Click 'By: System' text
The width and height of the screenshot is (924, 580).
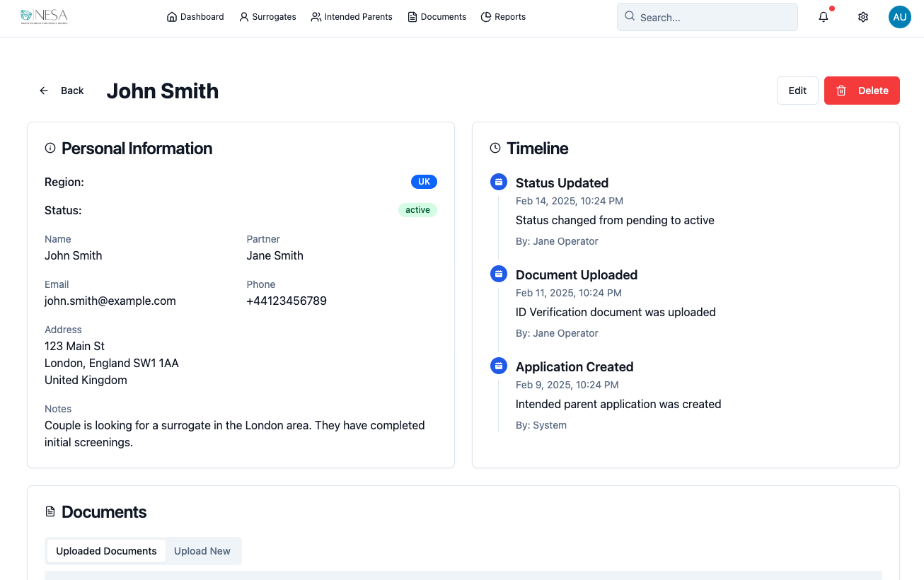(x=541, y=425)
